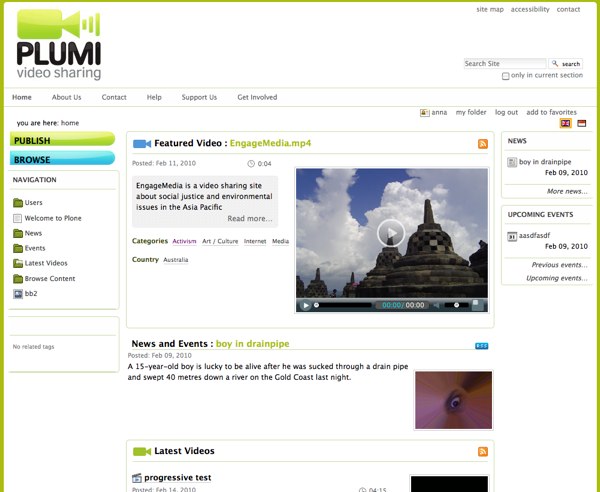Click the green PUBLISH button
Viewport: 600px width, 492px height.
coord(62,140)
